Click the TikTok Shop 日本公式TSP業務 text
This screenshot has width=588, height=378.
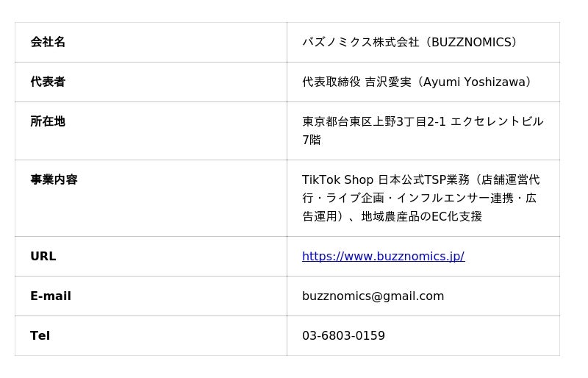[385, 179]
